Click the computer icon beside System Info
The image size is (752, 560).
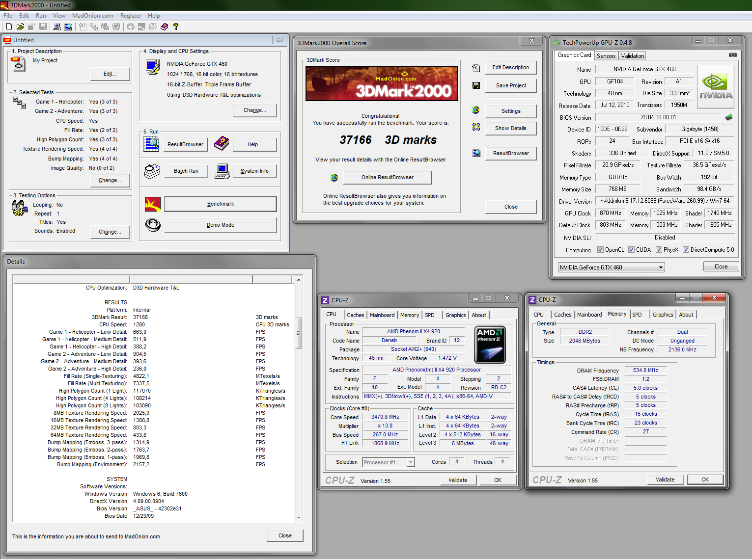tap(222, 171)
